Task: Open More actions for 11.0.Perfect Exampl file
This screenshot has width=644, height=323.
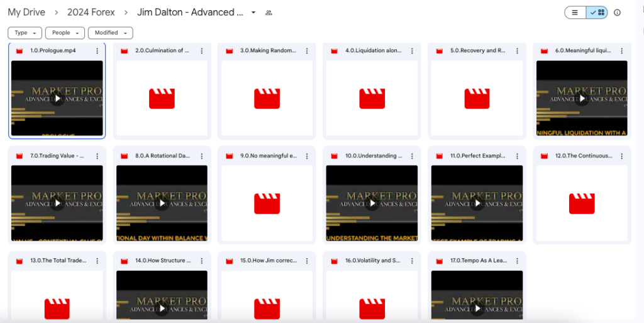Action: click(517, 156)
